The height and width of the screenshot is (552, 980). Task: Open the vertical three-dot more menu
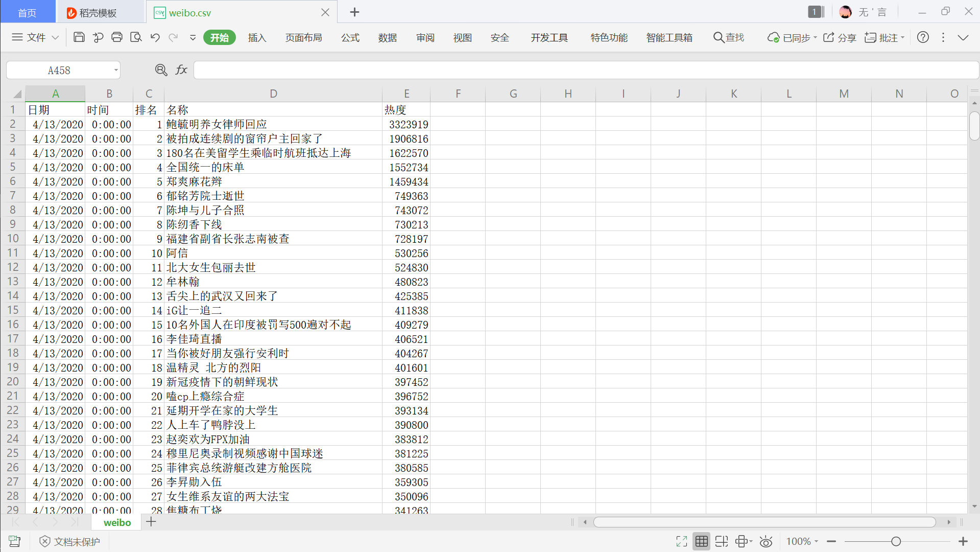click(x=943, y=37)
